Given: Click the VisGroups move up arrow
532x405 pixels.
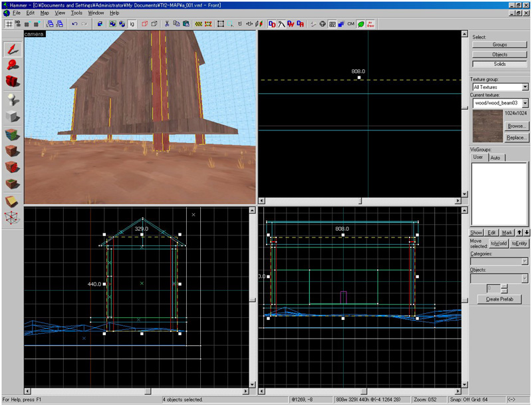Looking at the screenshot, I should click(x=519, y=233).
